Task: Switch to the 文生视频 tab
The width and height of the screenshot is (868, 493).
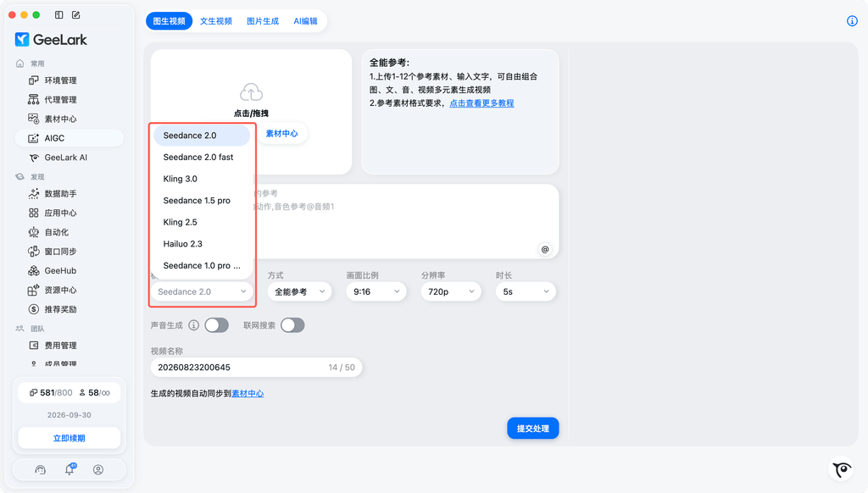Action: pyautogui.click(x=216, y=21)
